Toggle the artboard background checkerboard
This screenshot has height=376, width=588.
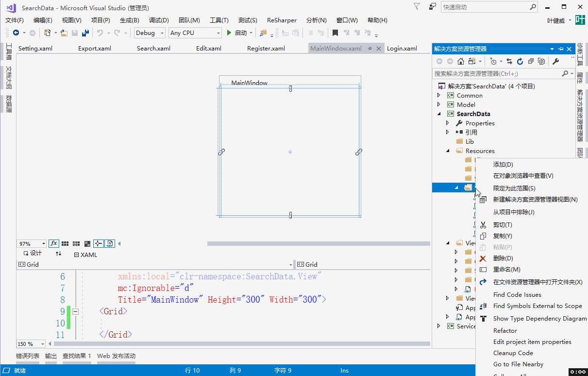[87, 243]
